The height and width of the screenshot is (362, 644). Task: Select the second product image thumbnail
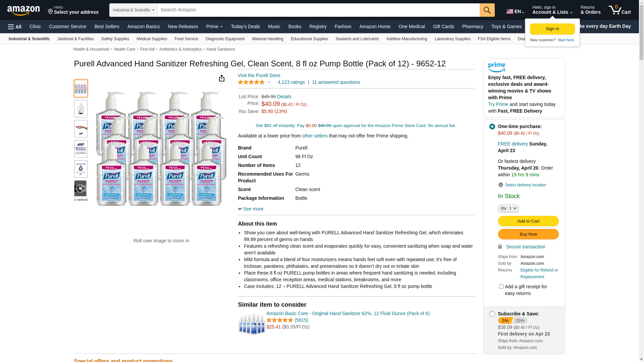[x=80, y=109]
